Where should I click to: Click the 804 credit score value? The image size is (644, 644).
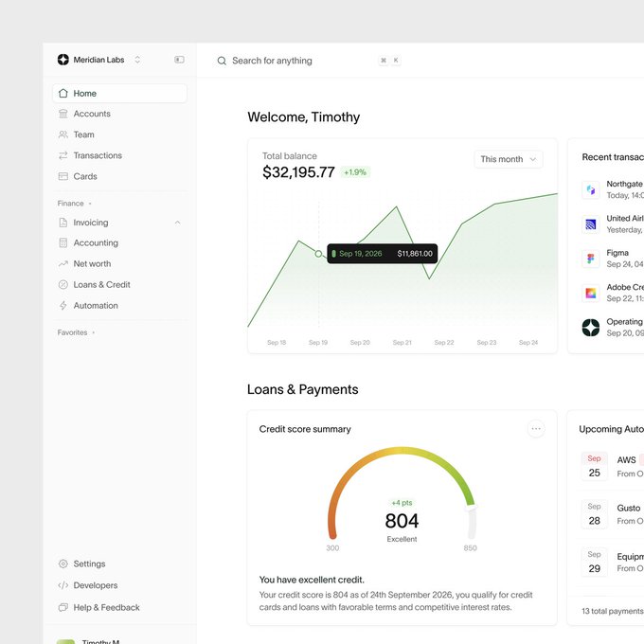(x=402, y=521)
